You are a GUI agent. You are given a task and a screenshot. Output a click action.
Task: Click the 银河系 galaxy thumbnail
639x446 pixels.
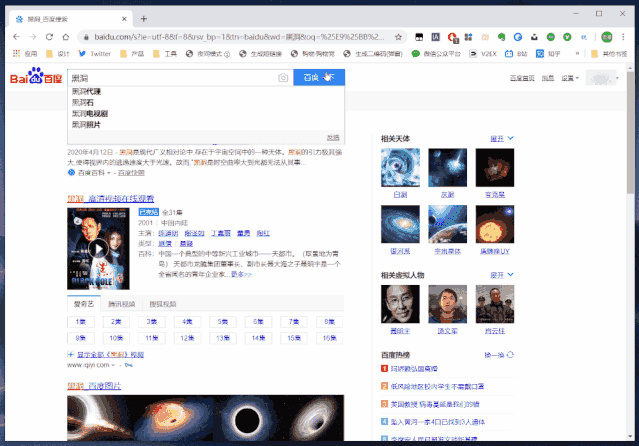click(400, 224)
